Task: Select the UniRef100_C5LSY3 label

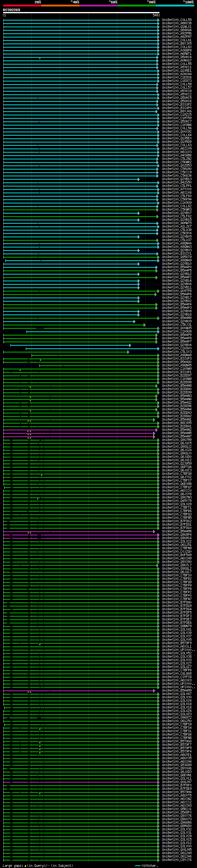Action: [177, 352]
